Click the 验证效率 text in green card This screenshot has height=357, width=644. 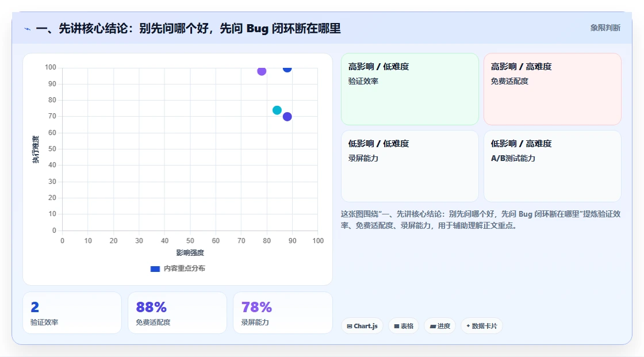pyautogui.click(x=363, y=81)
